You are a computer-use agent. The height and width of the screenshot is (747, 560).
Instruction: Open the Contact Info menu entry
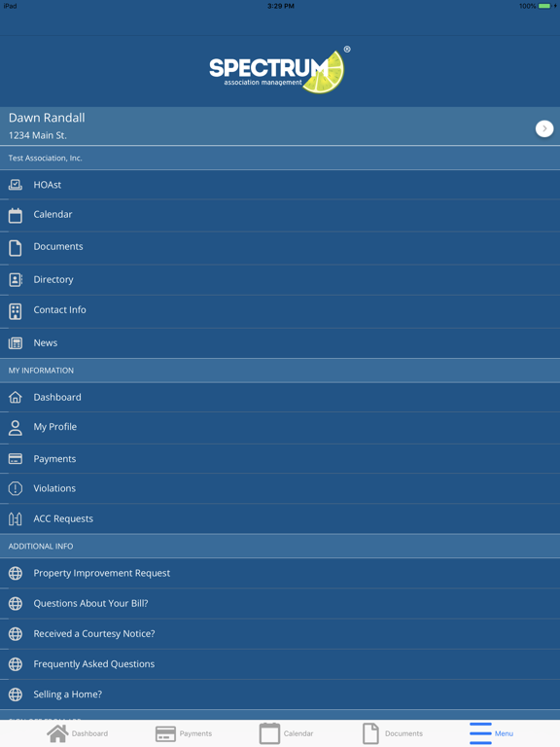(x=280, y=311)
